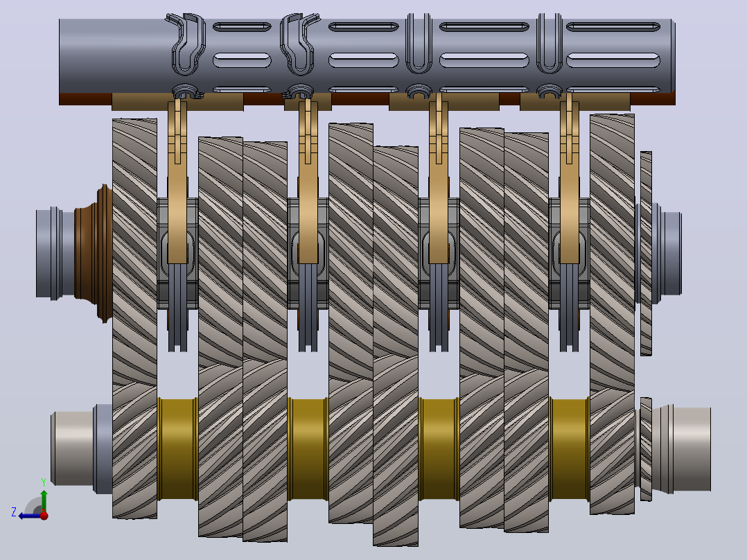The image size is (747, 560).
Task: Select the lower shaft's light grey left end
Action: (x=72, y=448)
